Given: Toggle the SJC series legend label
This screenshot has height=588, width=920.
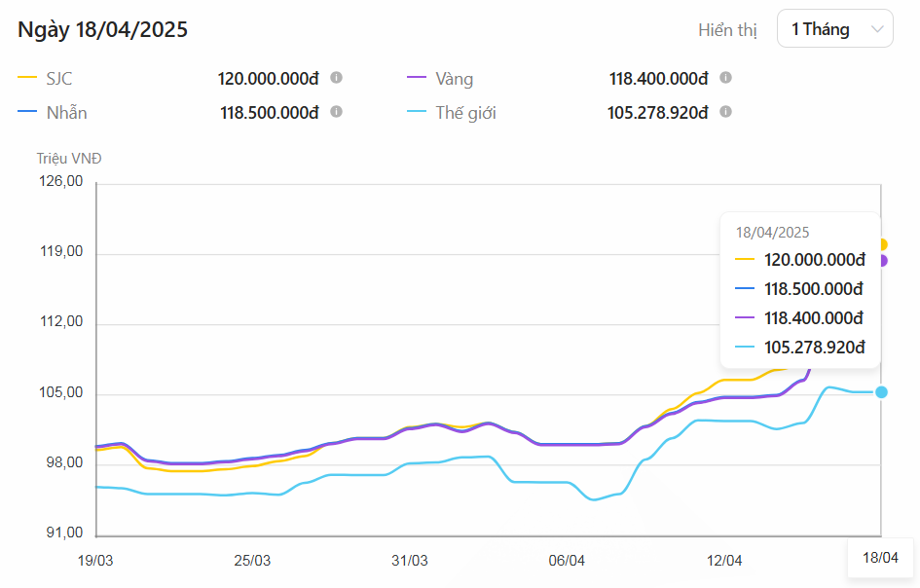Looking at the screenshot, I should point(59,79).
